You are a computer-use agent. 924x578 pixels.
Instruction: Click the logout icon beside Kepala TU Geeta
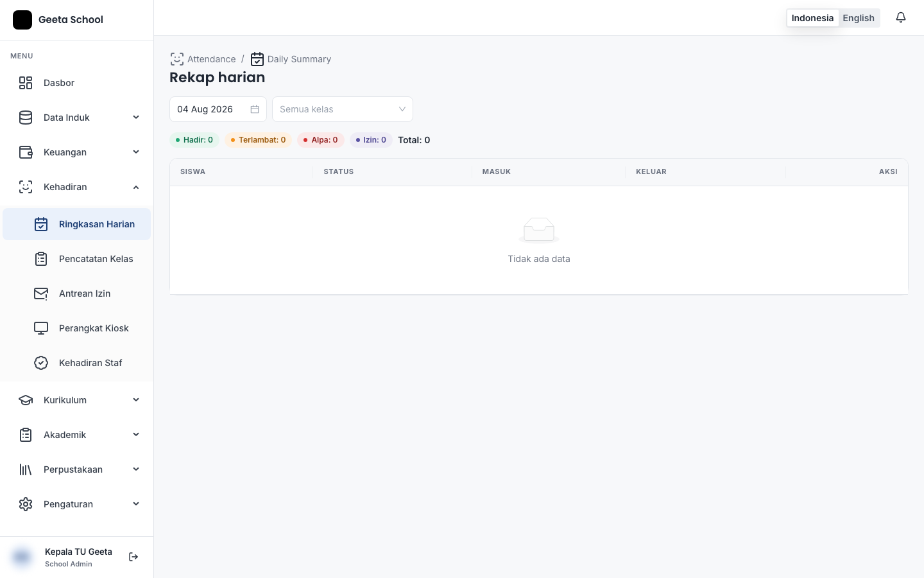133,557
